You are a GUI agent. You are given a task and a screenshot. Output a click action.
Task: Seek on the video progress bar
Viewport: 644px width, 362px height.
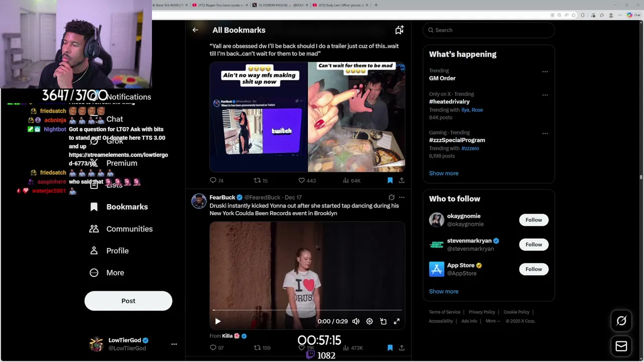[307, 310]
